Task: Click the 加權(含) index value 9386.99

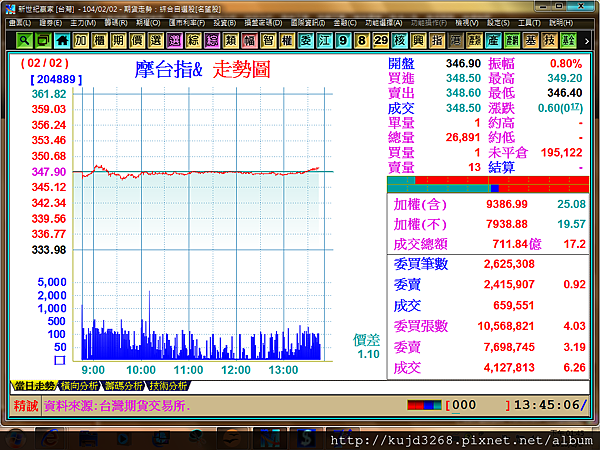Action: click(x=507, y=204)
